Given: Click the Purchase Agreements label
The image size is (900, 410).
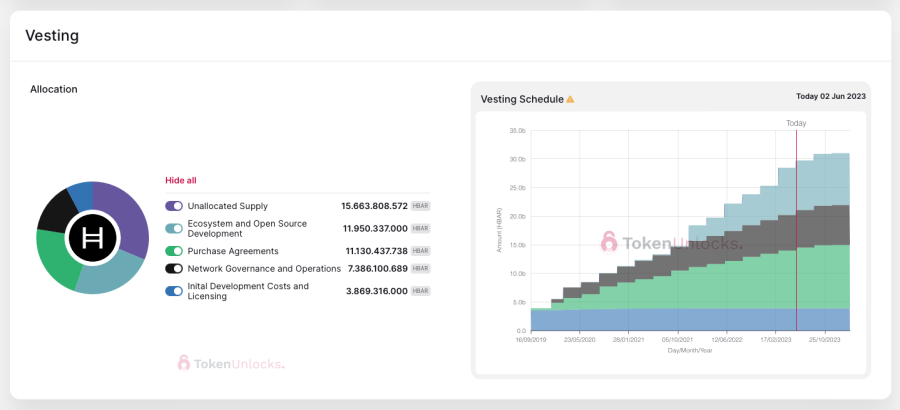Looking at the screenshot, I should [x=233, y=251].
